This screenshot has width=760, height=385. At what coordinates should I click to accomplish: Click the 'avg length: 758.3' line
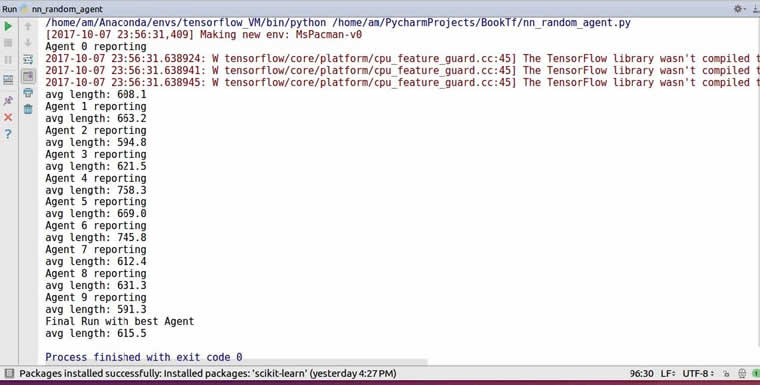(95, 190)
